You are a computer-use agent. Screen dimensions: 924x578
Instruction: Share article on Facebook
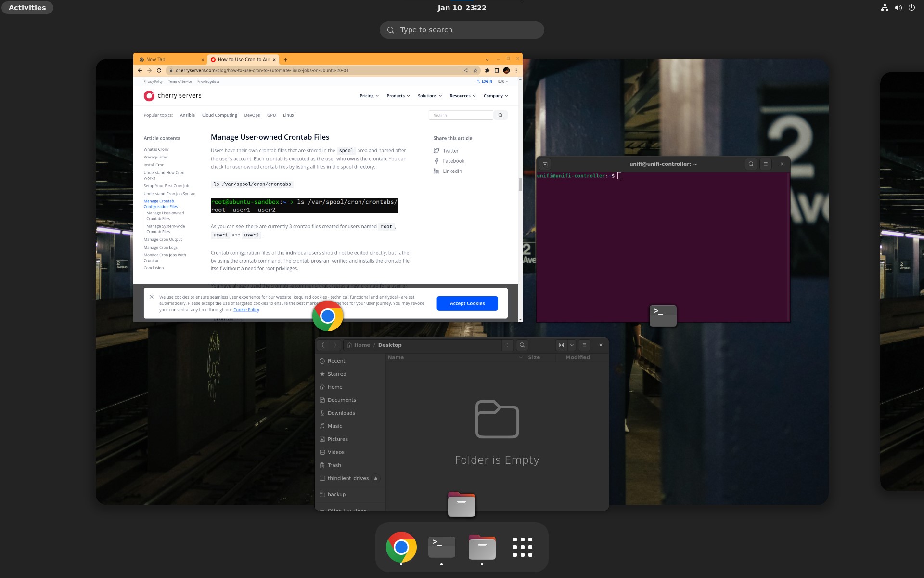(x=449, y=161)
